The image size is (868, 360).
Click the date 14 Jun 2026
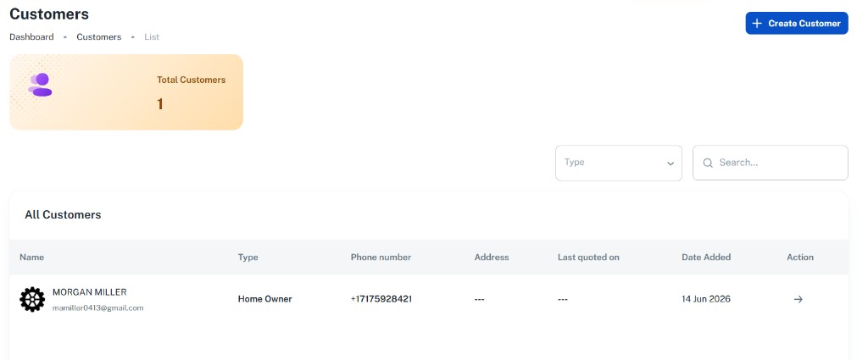click(706, 299)
